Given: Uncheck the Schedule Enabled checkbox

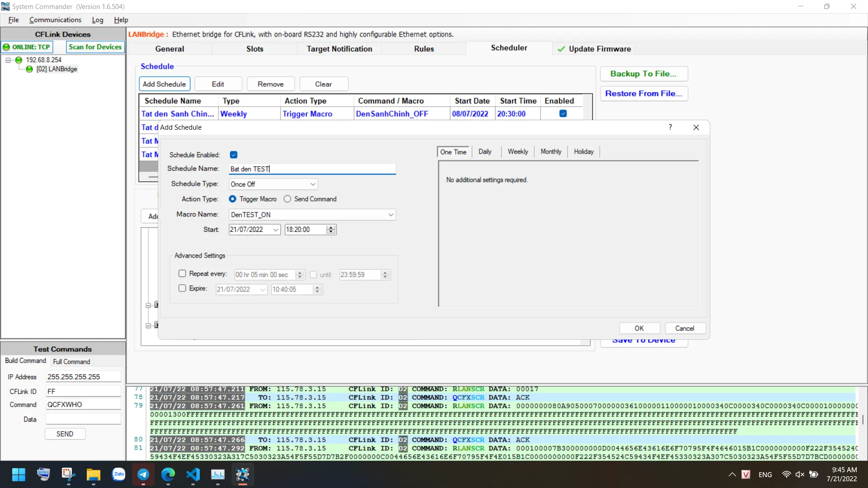Looking at the screenshot, I should tap(234, 155).
